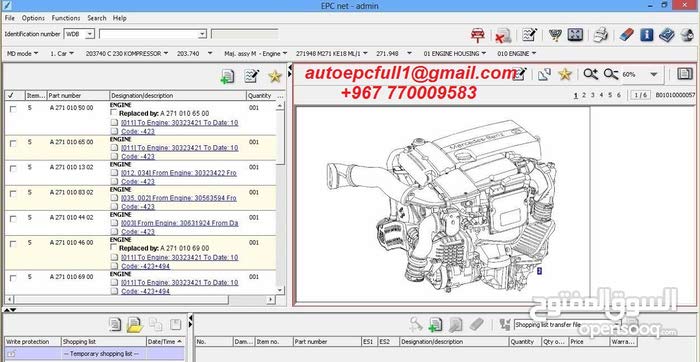Click the printer icon
This screenshot has height=362, width=700.
pyautogui.click(x=601, y=35)
